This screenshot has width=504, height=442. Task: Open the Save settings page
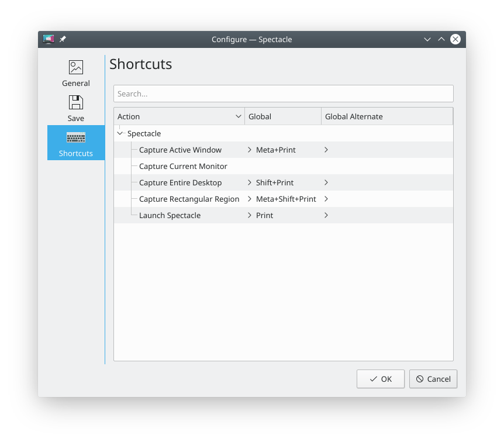click(76, 108)
